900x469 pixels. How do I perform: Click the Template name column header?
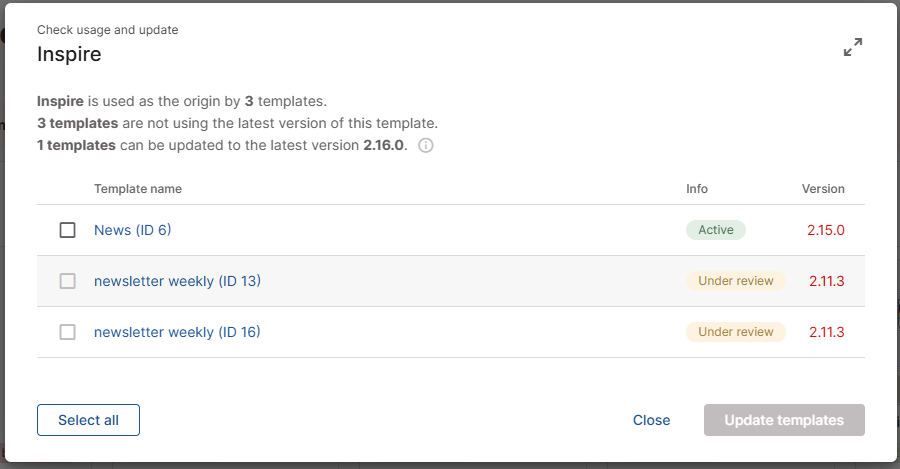coord(138,189)
